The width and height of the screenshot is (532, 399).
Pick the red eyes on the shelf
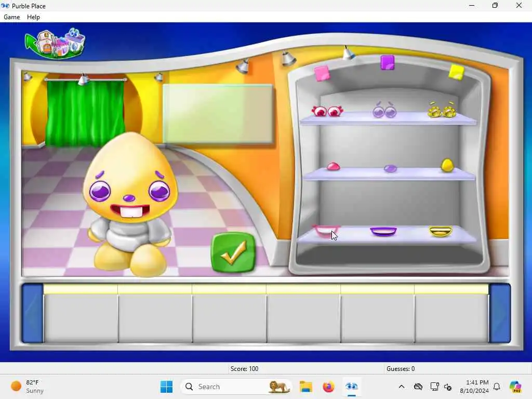(x=327, y=111)
